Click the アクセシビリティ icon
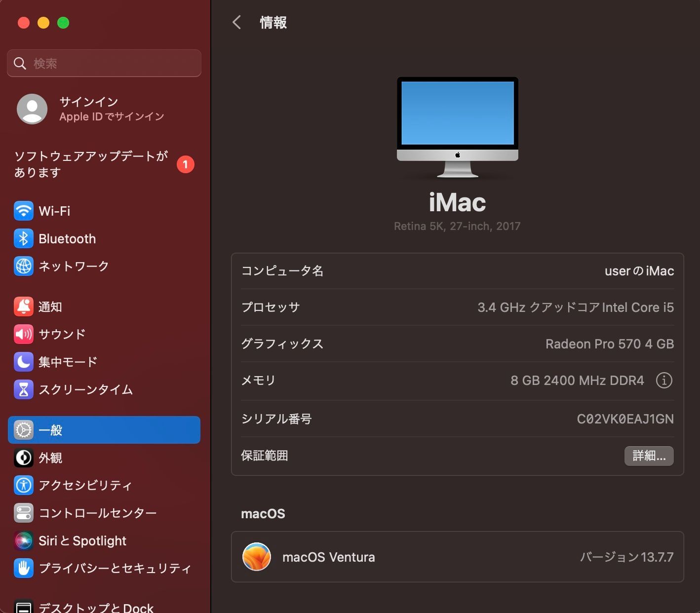Viewport: 700px width, 613px height. (24, 485)
